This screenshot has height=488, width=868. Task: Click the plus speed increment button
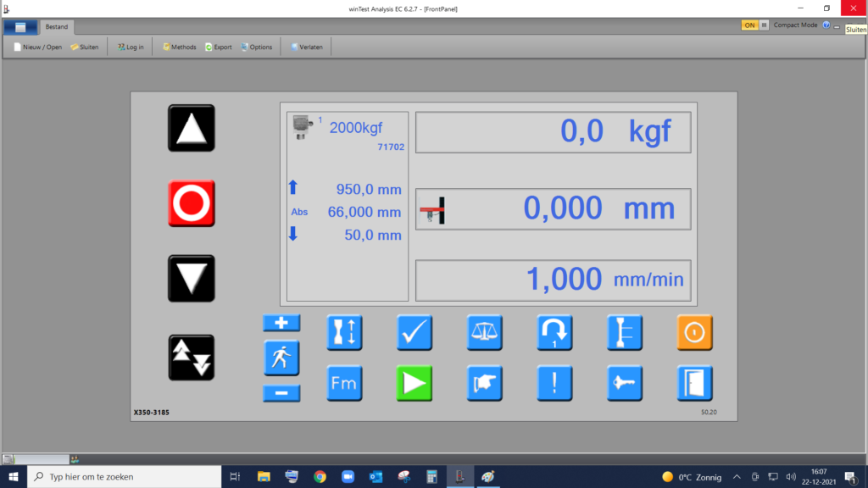[x=281, y=323]
